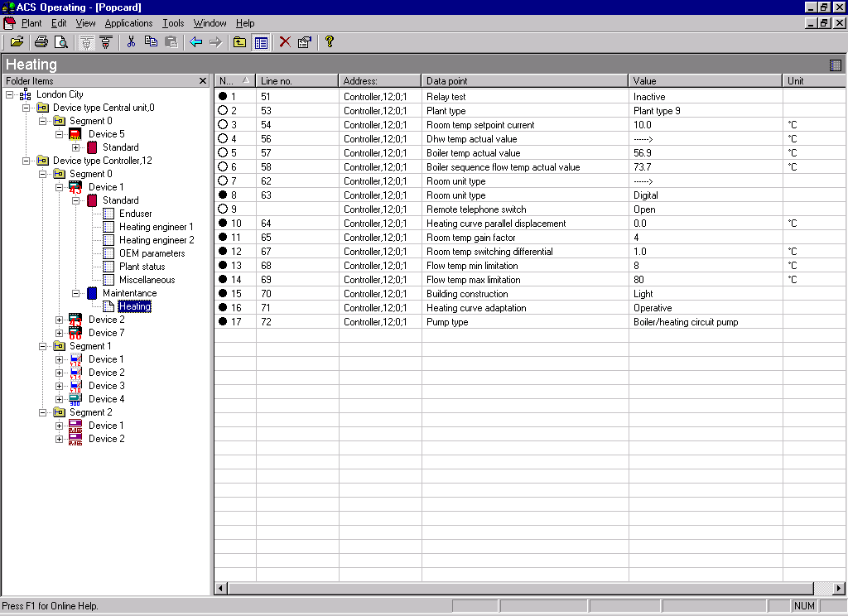Toggle the folder list view icon

point(261,42)
